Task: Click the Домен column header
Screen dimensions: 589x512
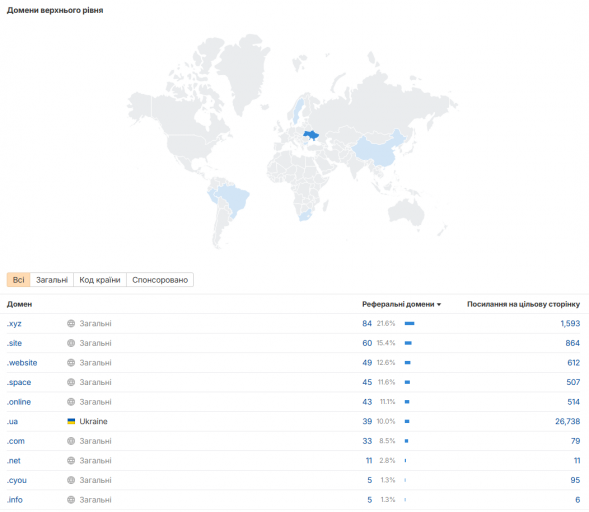Action: click(x=20, y=304)
